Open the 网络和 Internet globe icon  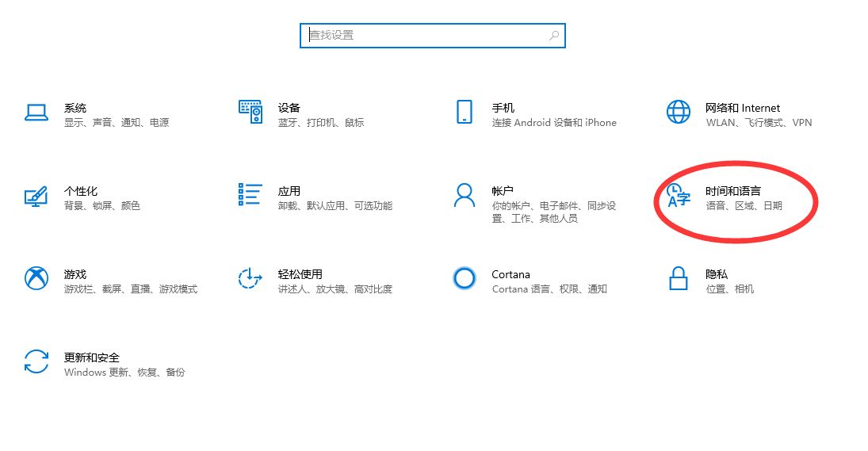click(x=678, y=112)
